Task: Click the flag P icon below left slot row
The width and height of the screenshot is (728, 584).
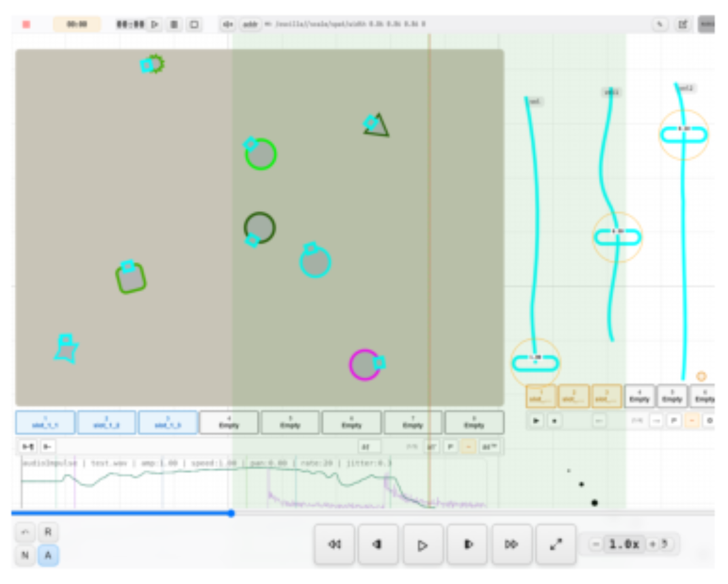Action: point(450,447)
